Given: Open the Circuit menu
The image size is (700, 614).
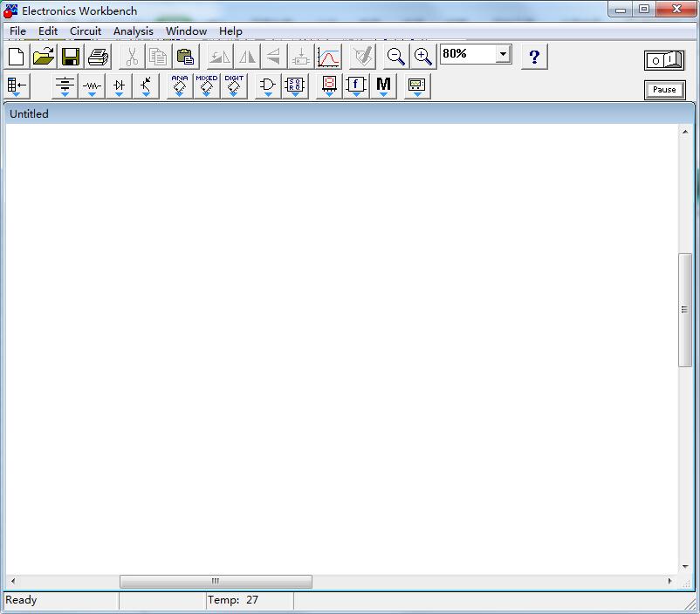Looking at the screenshot, I should coord(86,31).
